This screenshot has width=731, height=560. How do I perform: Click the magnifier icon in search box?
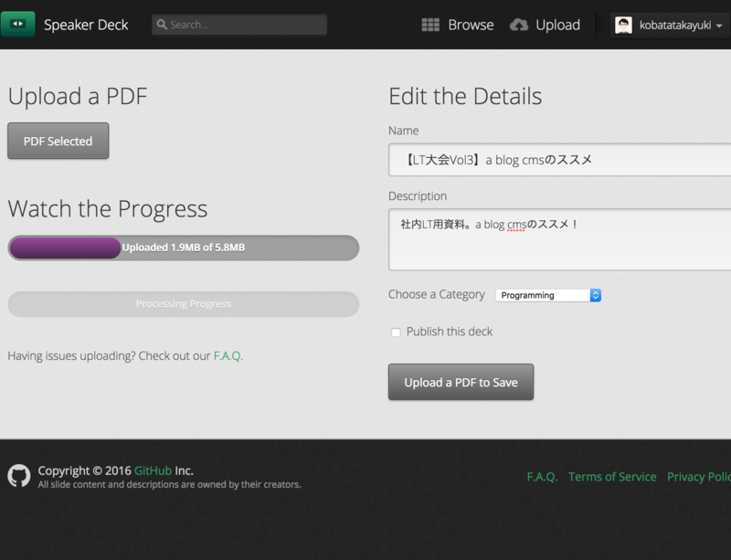(x=162, y=25)
